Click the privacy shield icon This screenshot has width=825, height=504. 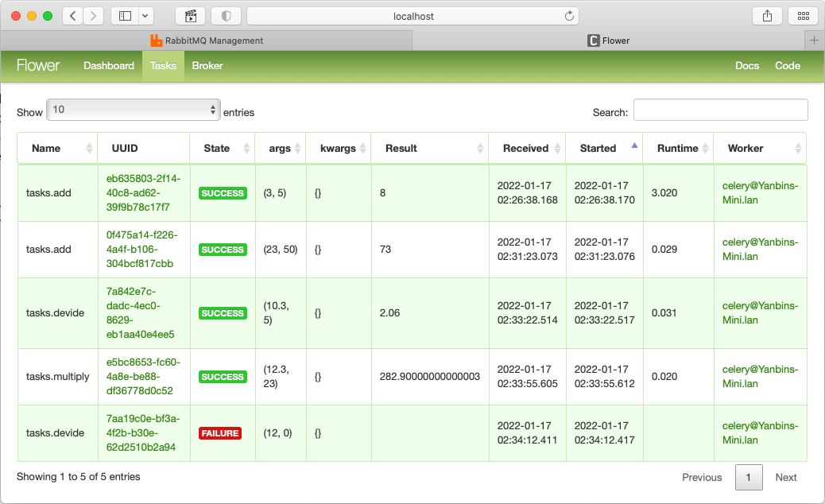point(226,16)
